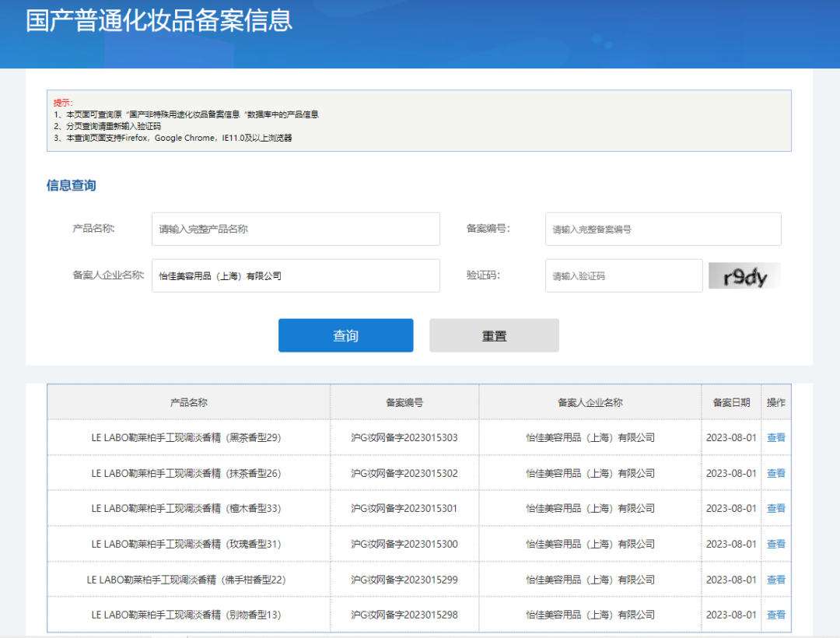This screenshot has height=638, width=840.
Task: Focus the 备案编号 input field
Action: click(x=663, y=229)
